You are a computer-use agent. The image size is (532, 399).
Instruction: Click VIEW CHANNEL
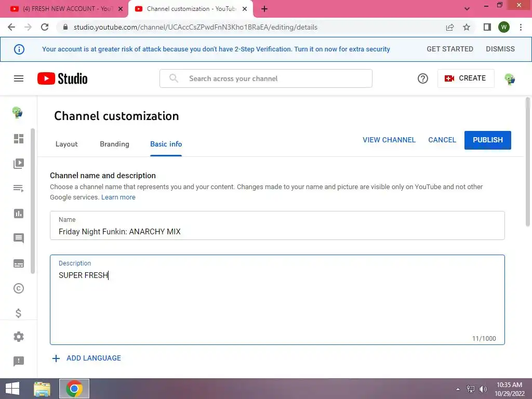click(x=389, y=140)
